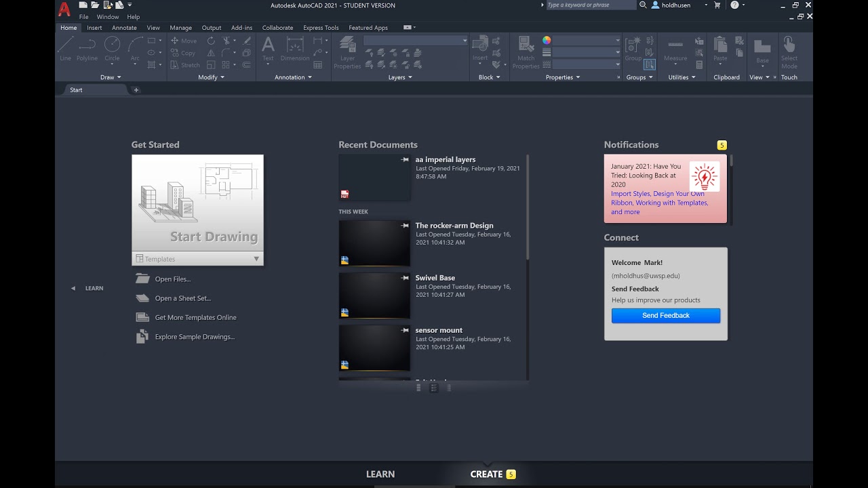Click the search magnifier icon
The width and height of the screenshot is (868, 488).
pos(643,5)
